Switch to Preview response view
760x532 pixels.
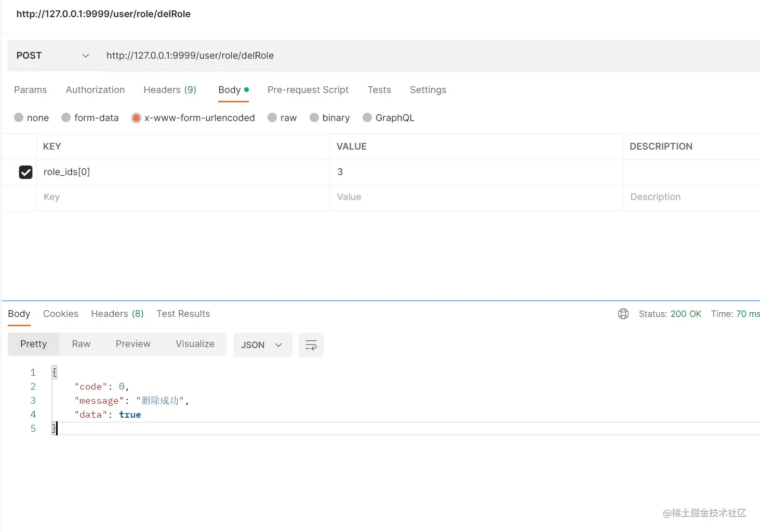(133, 344)
